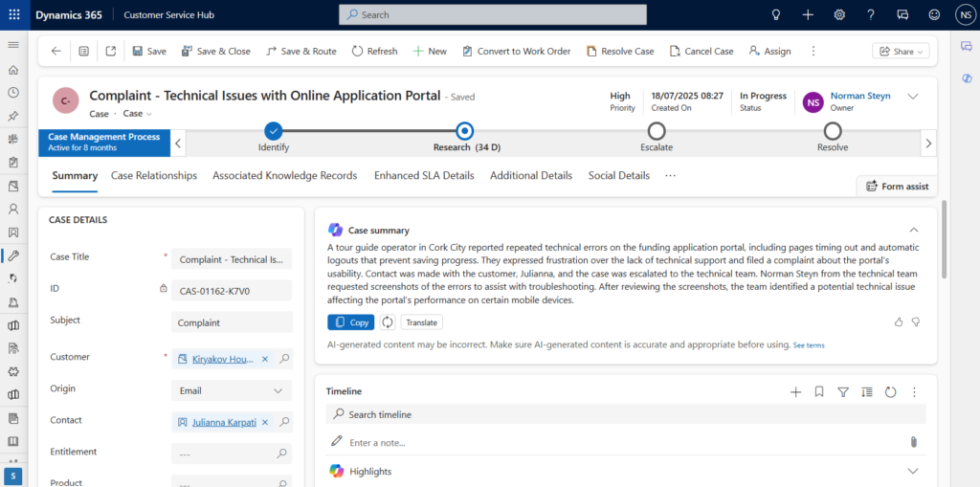Click the paperclip attachment icon in note field

pyautogui.click(x=913, y=442)
